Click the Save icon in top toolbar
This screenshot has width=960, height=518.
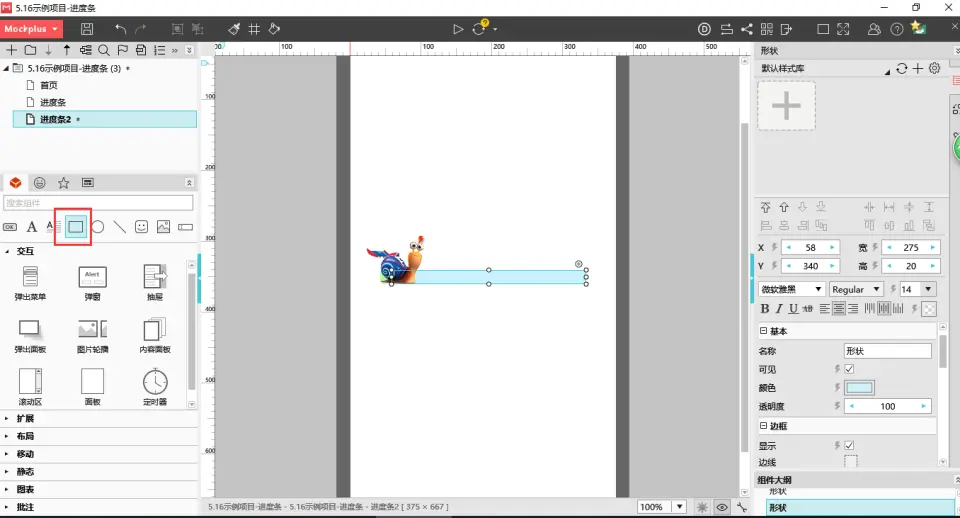click(x=87, y=29)
